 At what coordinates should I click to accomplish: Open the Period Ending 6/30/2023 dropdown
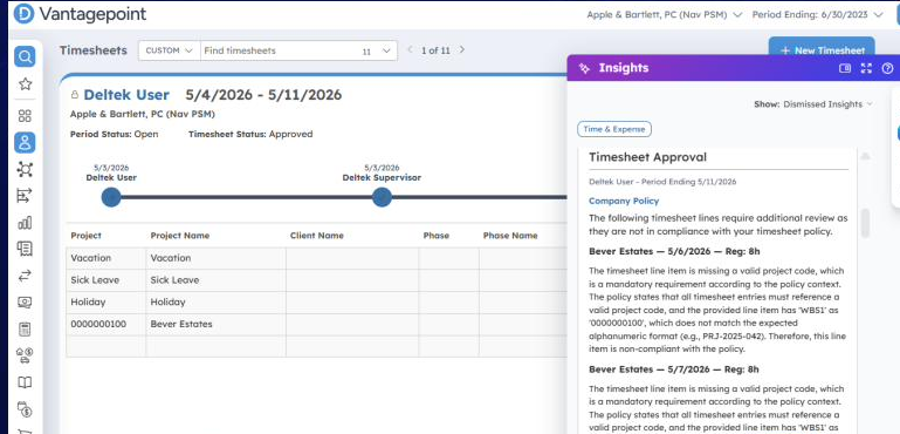point(817,15)
